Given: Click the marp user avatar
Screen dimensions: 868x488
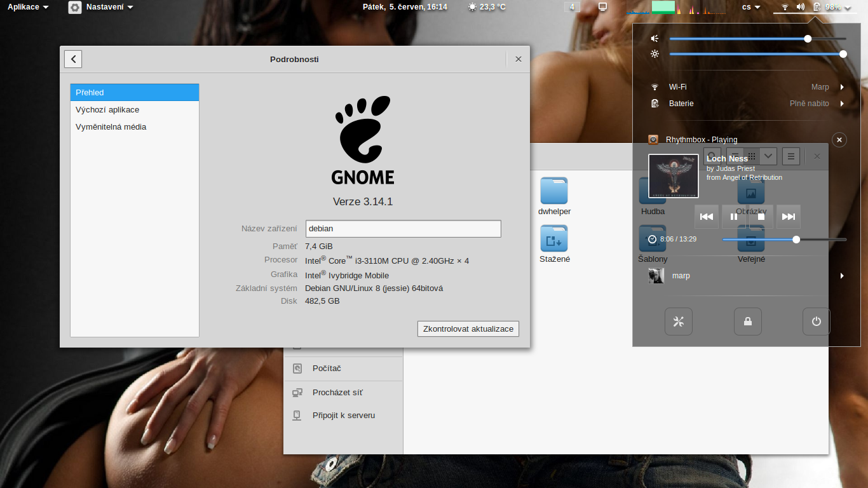Looking at the screenshot, I should click(656, 276).
